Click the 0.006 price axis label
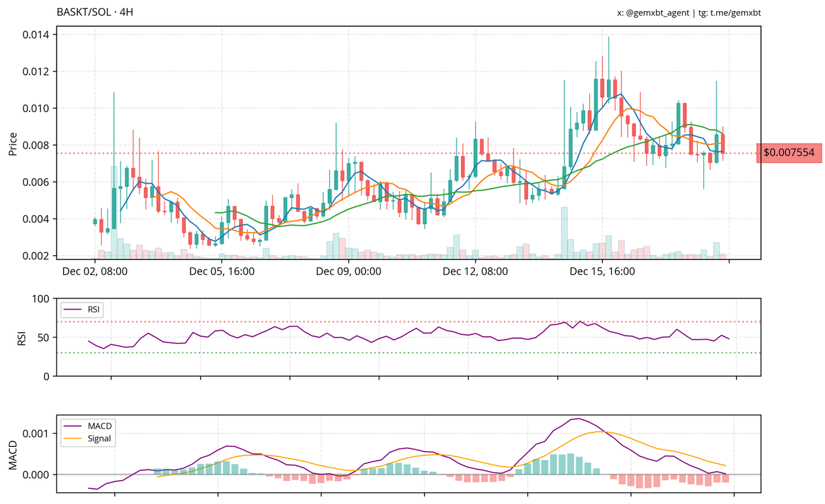The height and width of the screenshot is (504, 825). (x=36, y=182)
